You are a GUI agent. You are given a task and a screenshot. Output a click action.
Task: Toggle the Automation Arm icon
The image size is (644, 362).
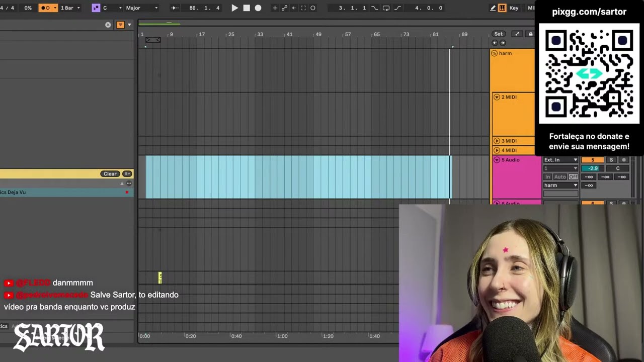point(284,8)
